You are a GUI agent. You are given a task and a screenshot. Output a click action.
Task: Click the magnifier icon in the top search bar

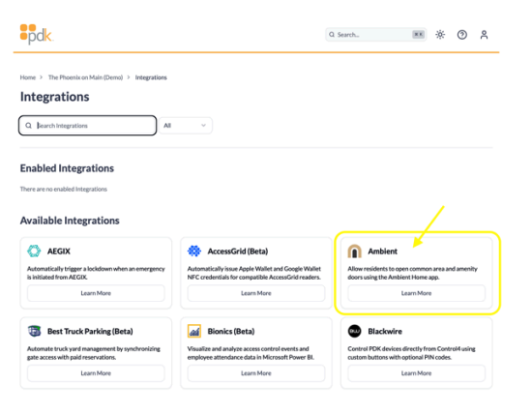[x=332, y=35]
